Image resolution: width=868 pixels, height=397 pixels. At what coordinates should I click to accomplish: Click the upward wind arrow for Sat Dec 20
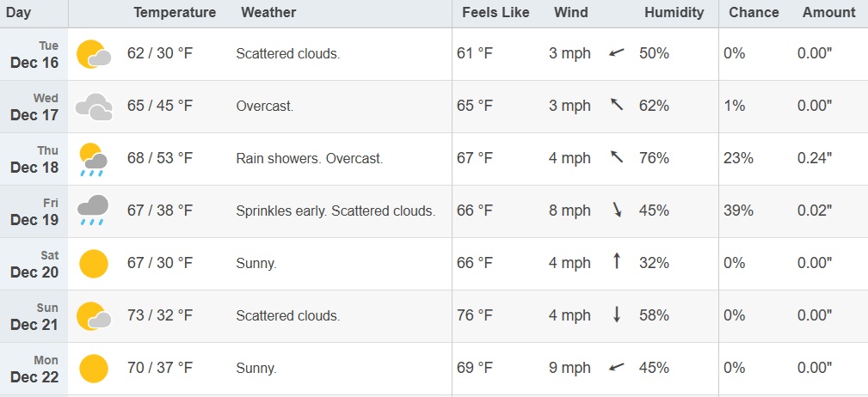[x=616, y=262]
